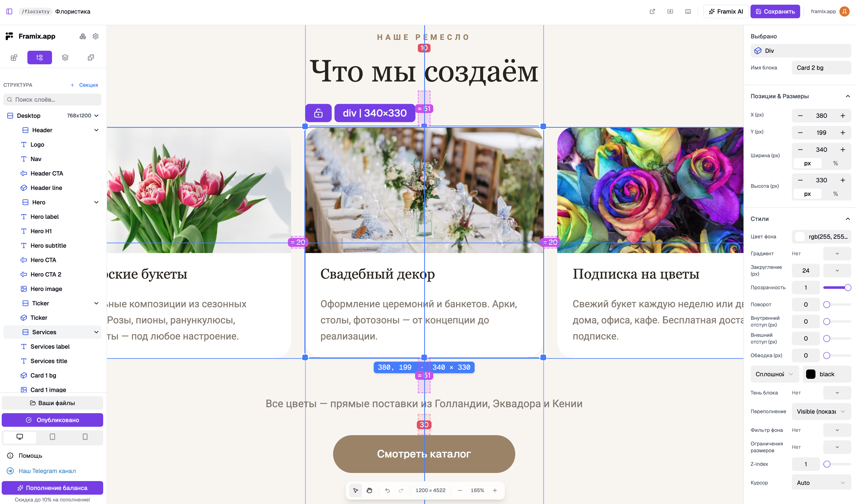Switch to the tablet view tab
856x504 pixels.
[52, 437]
